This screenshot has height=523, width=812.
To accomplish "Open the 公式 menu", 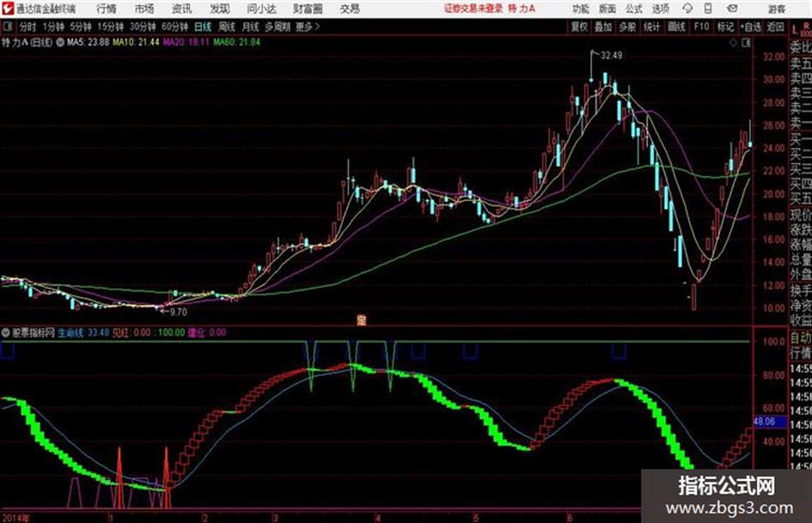I will [x=634, y=9].
